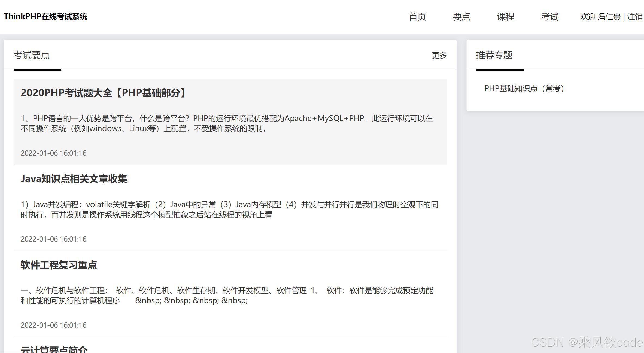Select the 考试 navigation menu item
This screenshot has height=353, width=644.
pos(550,17)
